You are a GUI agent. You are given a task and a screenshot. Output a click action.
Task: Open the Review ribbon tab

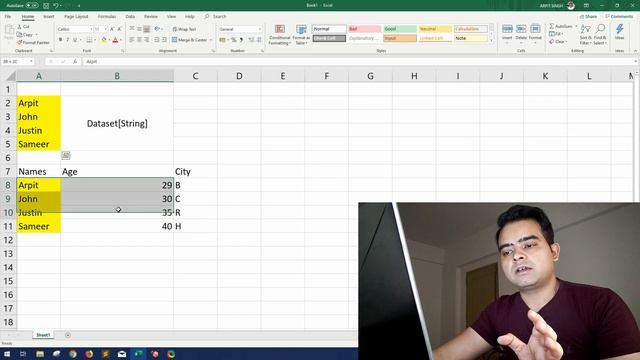(151, 17)
